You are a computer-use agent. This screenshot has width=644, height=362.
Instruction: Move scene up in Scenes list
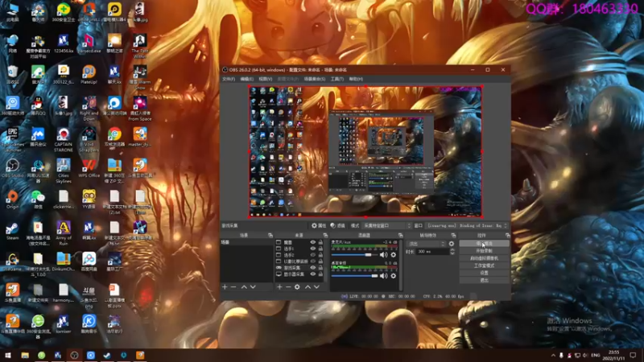point(244,287)
